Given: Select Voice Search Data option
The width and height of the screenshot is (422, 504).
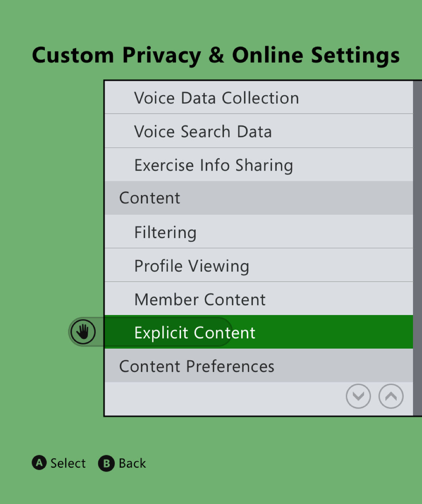Looking at the screenshot, I should click(x=203, y=132).
